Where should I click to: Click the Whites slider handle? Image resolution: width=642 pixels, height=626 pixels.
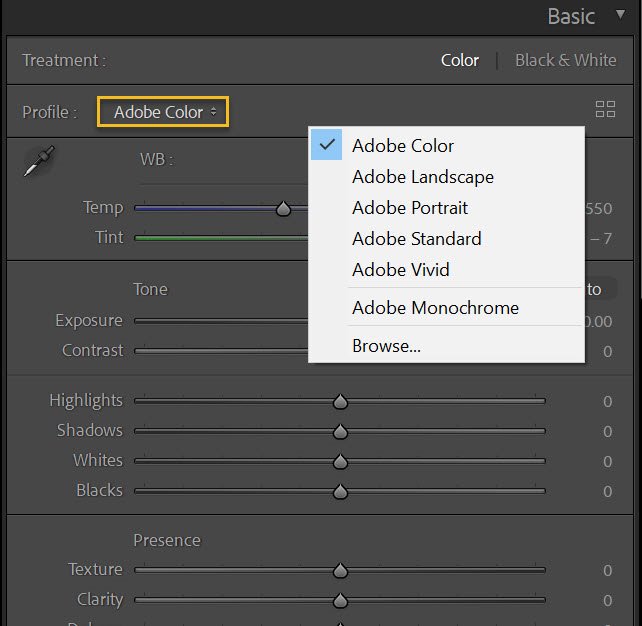tap(340, 461)
